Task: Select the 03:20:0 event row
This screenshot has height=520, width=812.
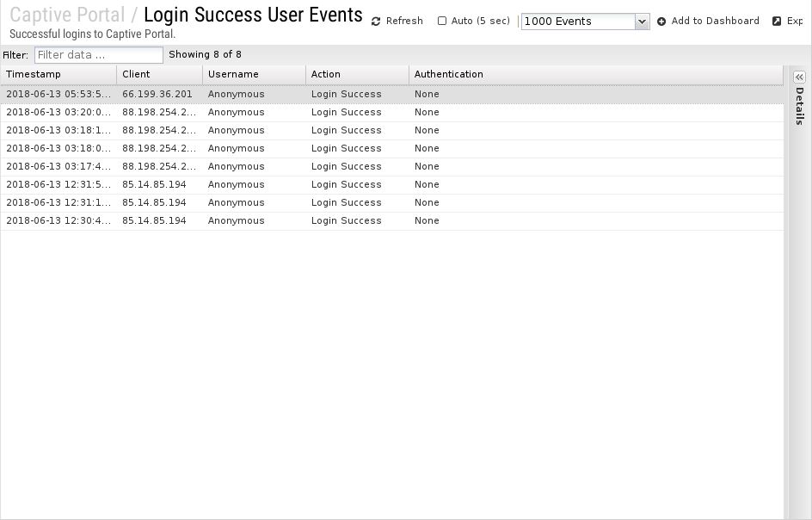Action: [x=392, y=113]
